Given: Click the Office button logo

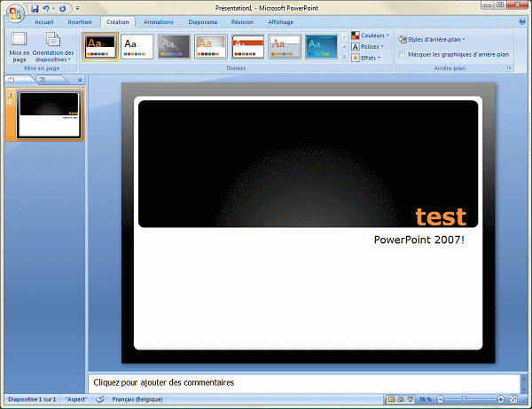Looking at the screenshot, I should (x=13, y=11).
